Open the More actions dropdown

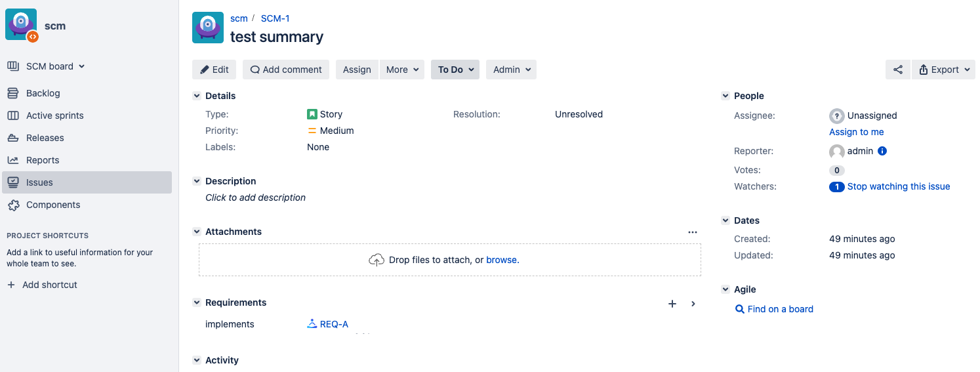[401, 70]
